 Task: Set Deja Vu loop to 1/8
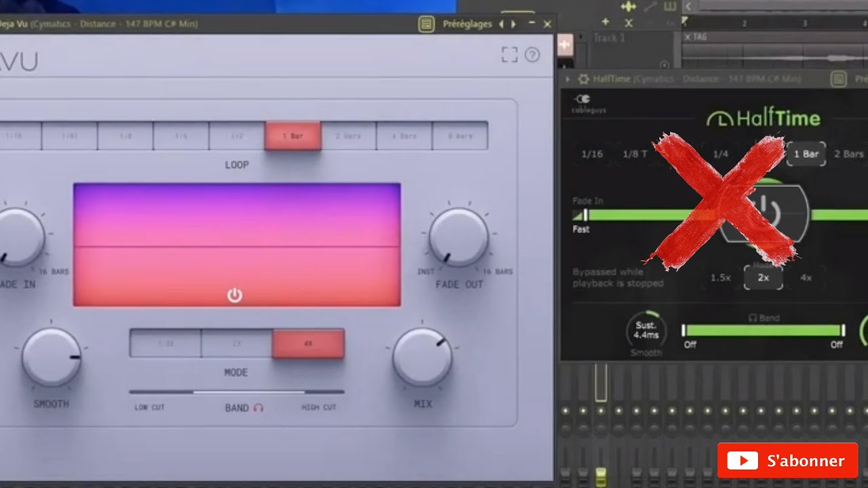(x=125, y=136)
